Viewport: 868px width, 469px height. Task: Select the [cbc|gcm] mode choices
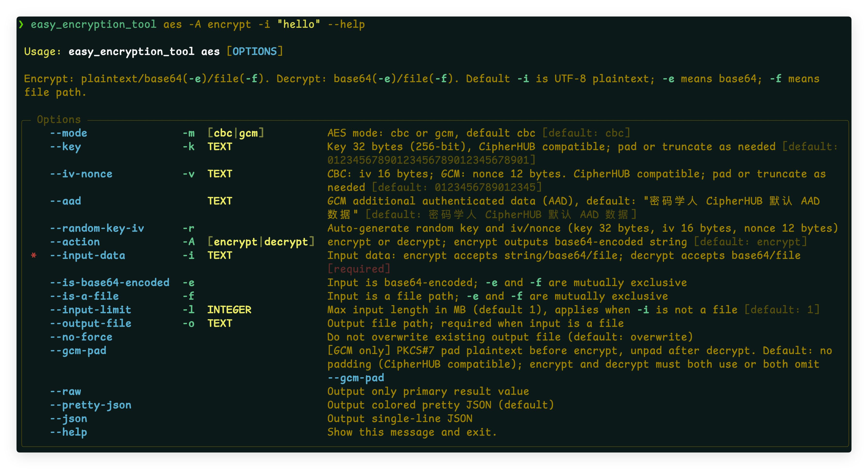tap(236, 133)
